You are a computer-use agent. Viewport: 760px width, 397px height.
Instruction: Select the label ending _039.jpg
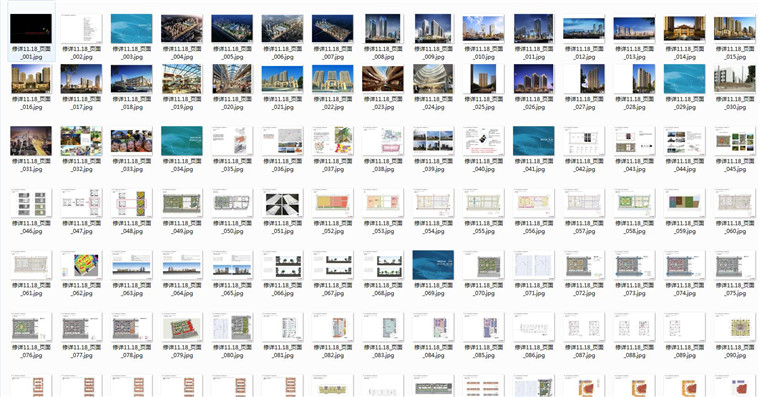433,165
